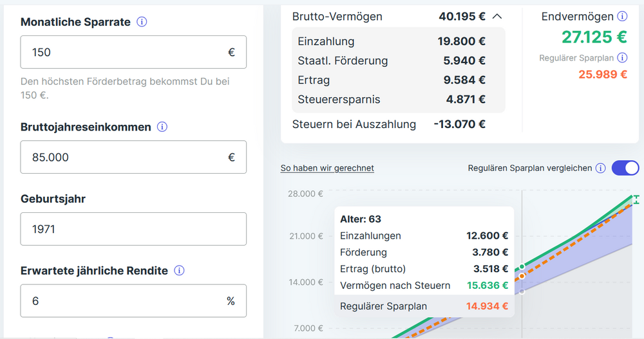Open info icon next to Bruttojahreseinkommen
This screenshot has width=644, height=339.
click(x=162, y=127)
